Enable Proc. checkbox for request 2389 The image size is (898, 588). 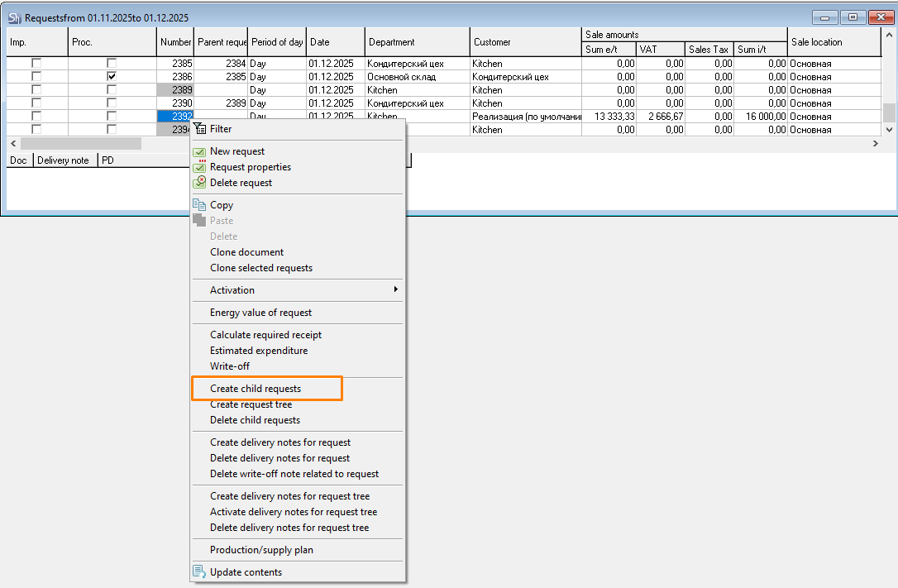point(112,90)
